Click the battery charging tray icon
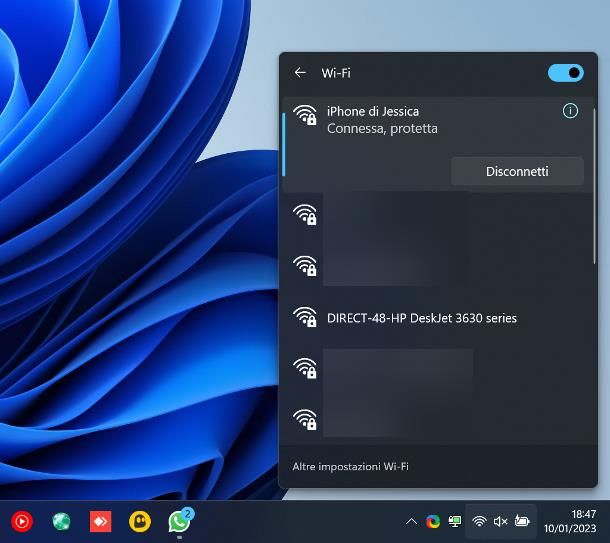Screen dimensions: 610x543 [x=522, y=520]
